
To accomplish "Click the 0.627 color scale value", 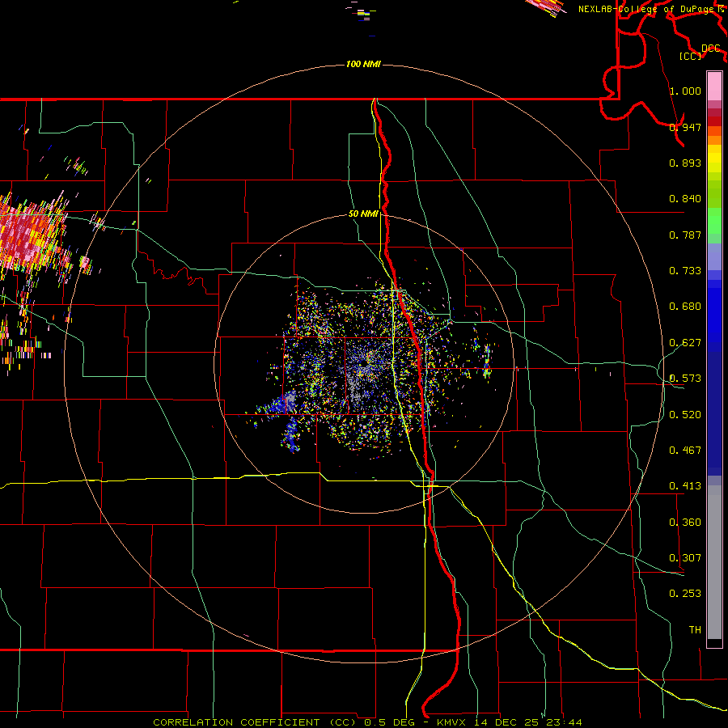I will (685, 343).
